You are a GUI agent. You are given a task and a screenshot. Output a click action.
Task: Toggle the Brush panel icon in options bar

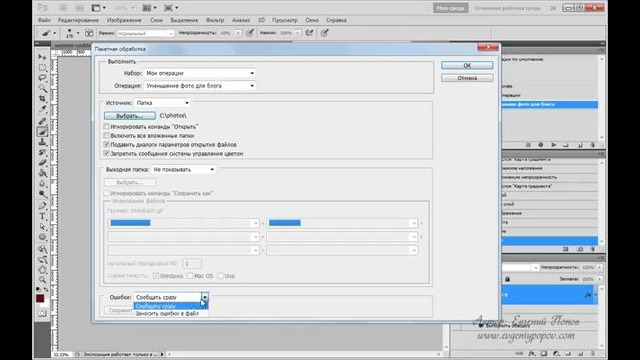tap(89, 33)
